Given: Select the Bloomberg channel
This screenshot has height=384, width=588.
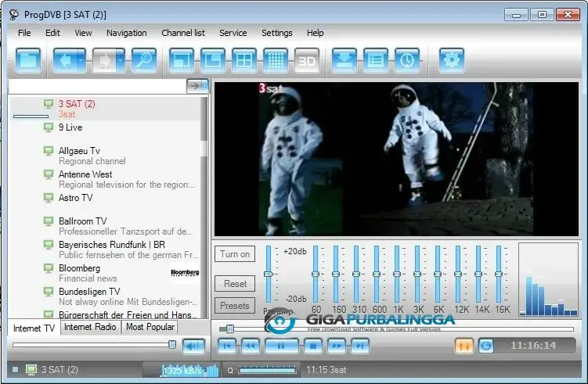Looking at the screenshot, I should point(105,273).
